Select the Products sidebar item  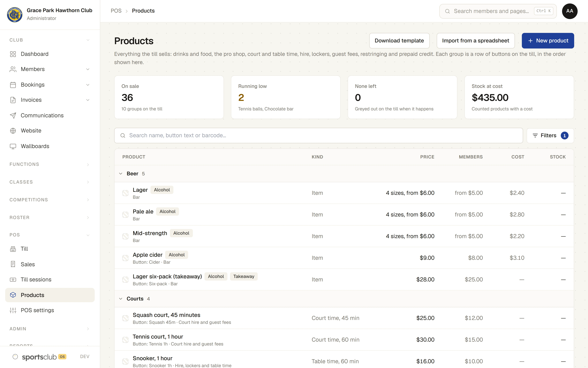pos(50,295)
